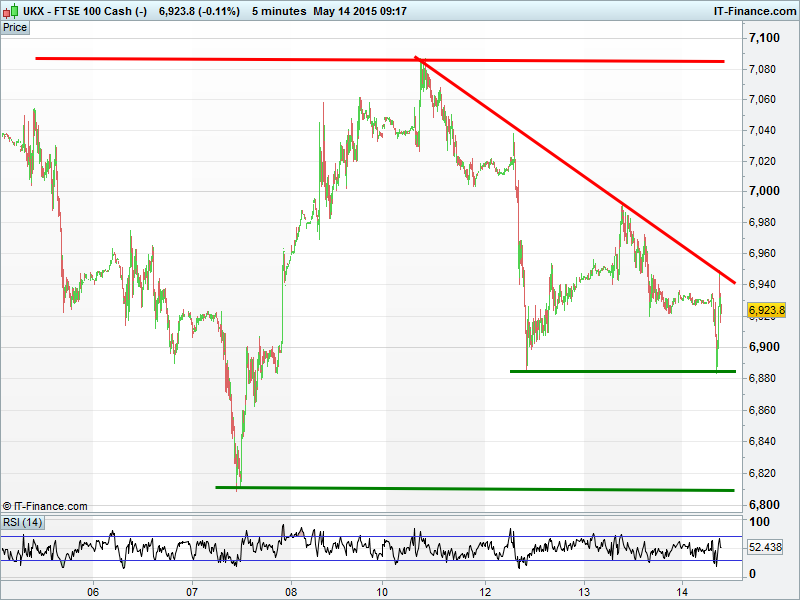
Task: Click the RSI 100 scale label
Action: coord(759,522)
